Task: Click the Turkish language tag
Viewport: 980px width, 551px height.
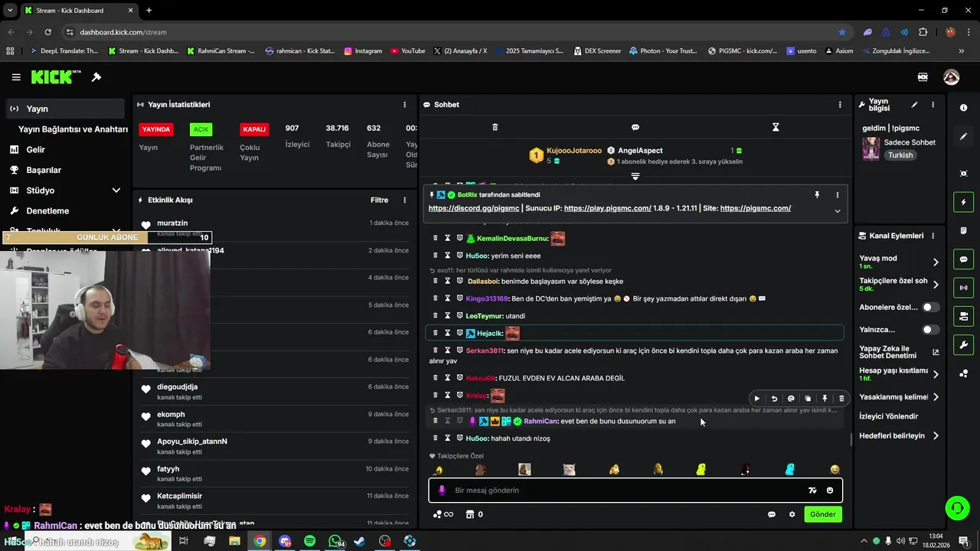Action: click(x=900, y=155)
